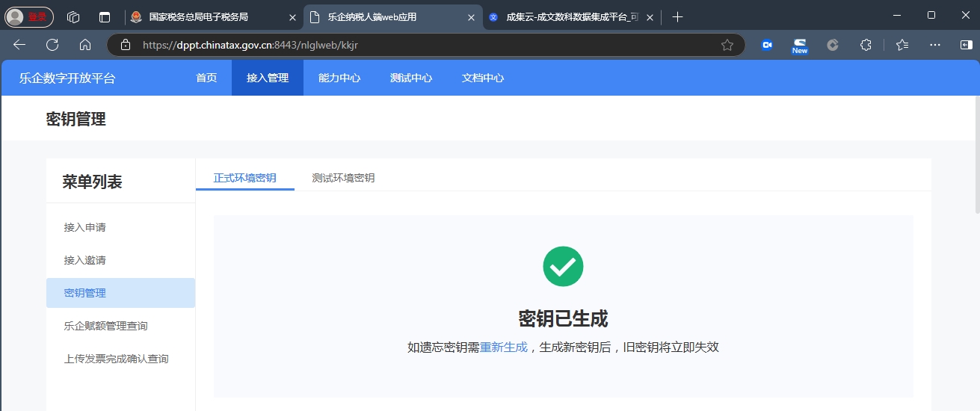The width and height of the screenshot is (980, 411).
Task: Click the 重新生成 link
Action: coord(503,347)
